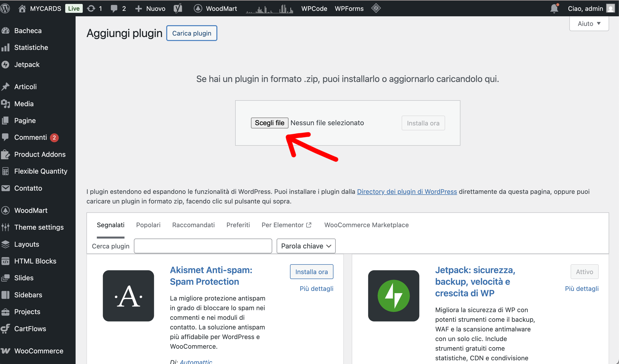Click the notification bell icon
This screenshot has height=364, width=619.
tap(554, 8)
